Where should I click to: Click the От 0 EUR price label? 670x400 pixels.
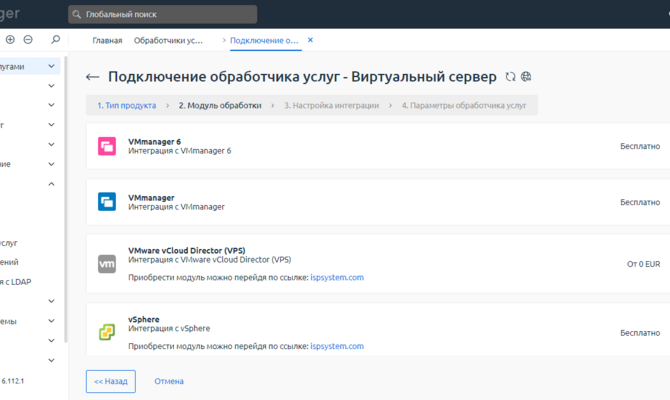643,264
